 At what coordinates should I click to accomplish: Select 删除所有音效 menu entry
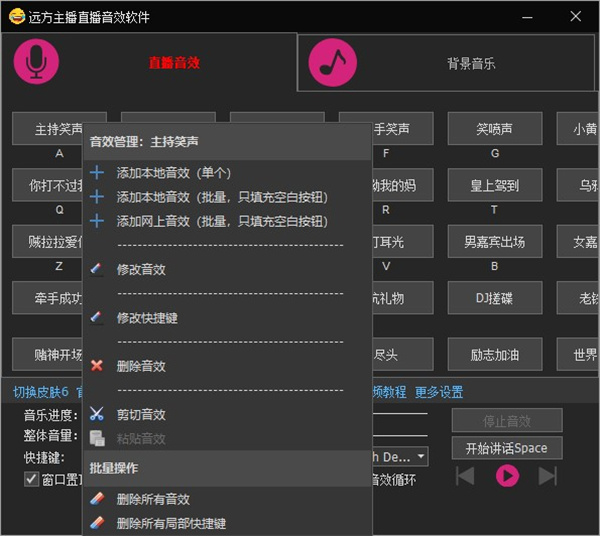click(x=227, y=499)
